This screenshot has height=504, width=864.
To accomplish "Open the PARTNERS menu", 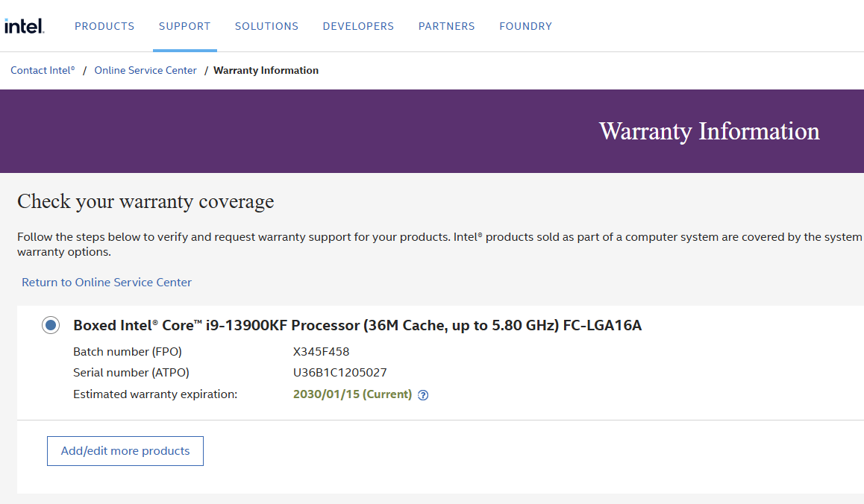I will coord(446,26).
